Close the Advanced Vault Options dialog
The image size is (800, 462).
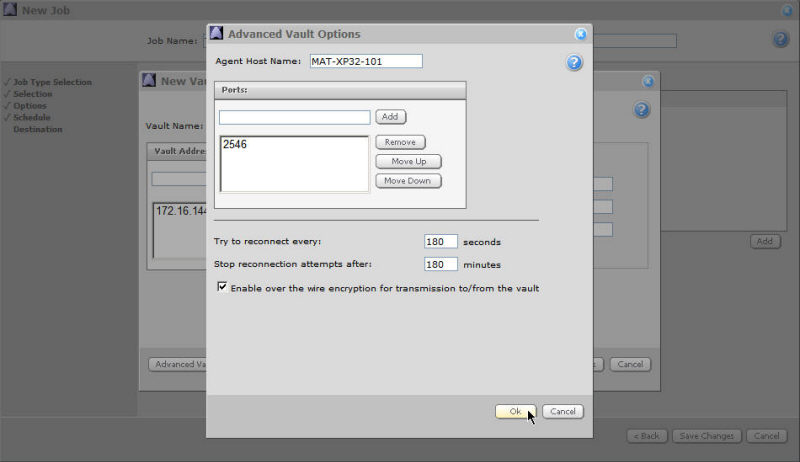tap(581, 34)
